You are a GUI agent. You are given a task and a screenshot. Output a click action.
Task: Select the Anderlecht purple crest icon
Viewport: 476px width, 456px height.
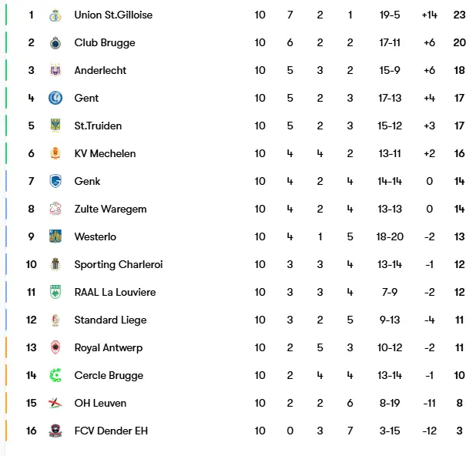coord(55,71)
